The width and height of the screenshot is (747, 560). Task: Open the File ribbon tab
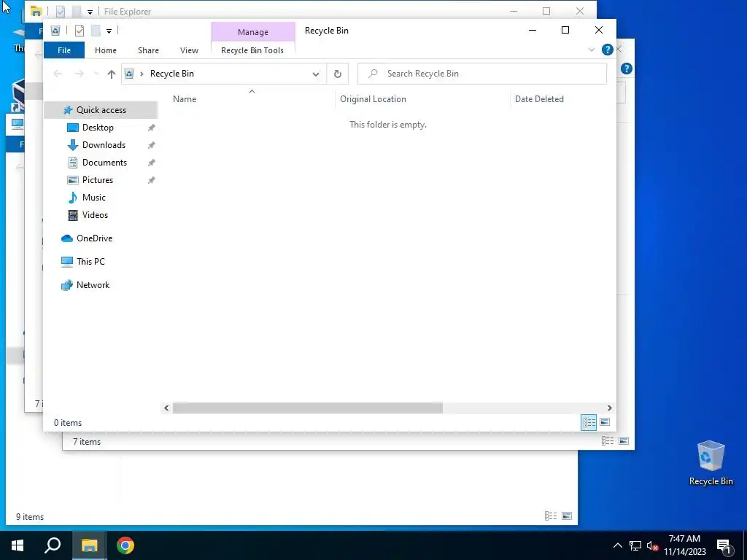(x=64, y=50)
